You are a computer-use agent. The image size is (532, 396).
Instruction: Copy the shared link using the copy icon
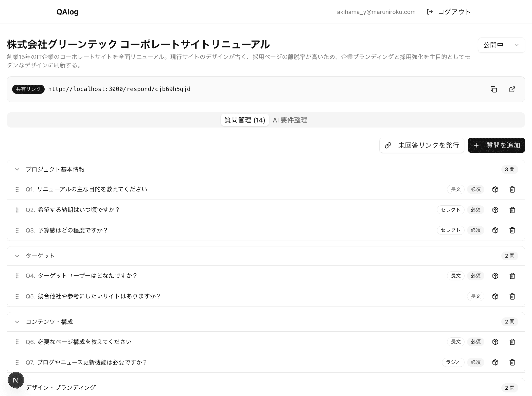494,89
